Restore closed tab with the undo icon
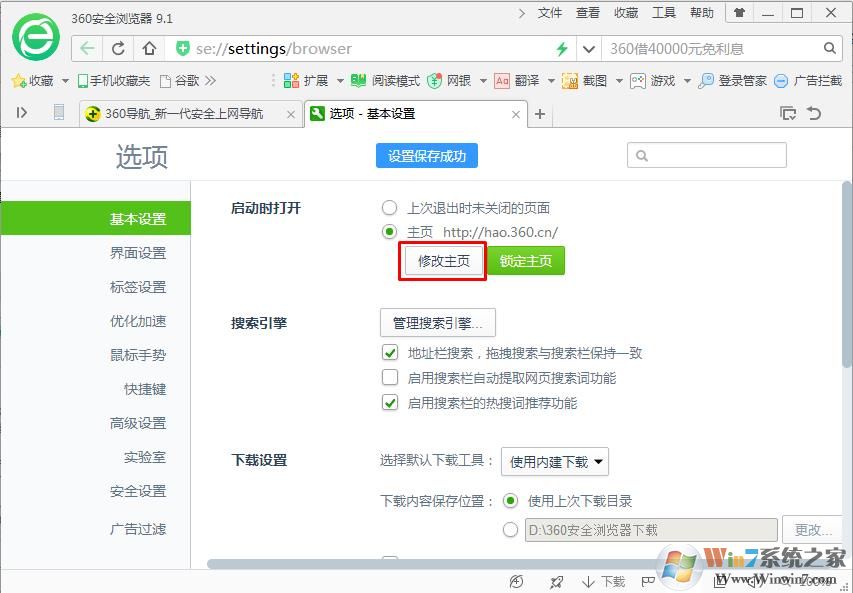This screenshot has height=593, width=853. (814, 114)
